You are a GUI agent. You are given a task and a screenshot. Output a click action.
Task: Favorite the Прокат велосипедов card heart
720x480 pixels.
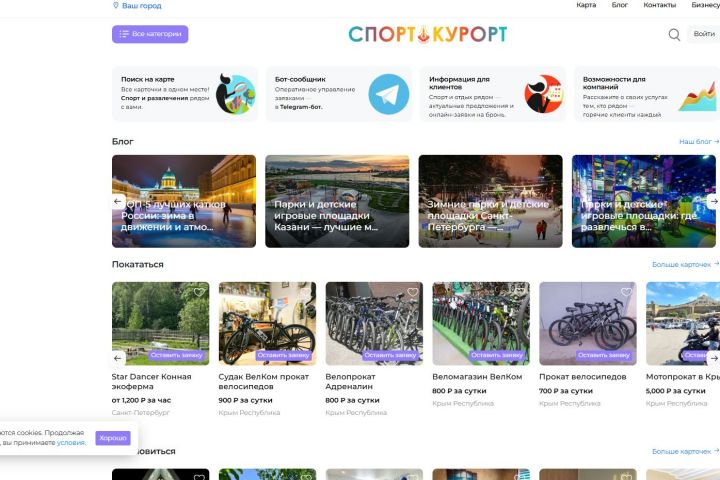coord(626,292)
